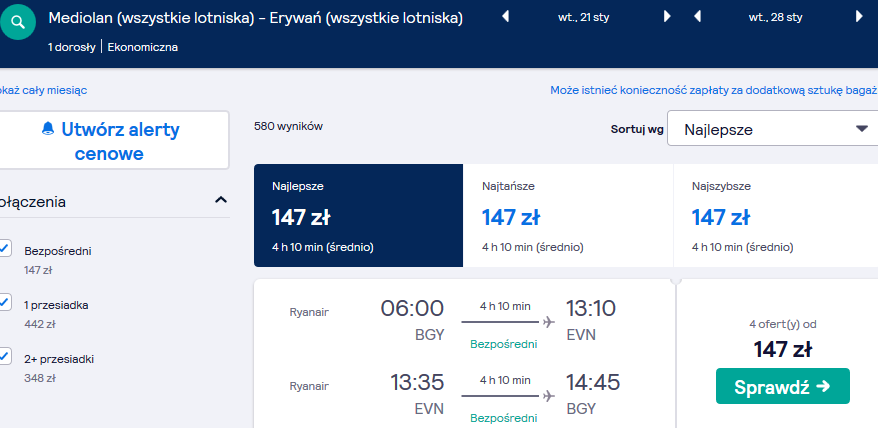Open the Sortuj wg Najlepsze dropdown
This screenshot has width=878, height=428.
pos(772,129)
